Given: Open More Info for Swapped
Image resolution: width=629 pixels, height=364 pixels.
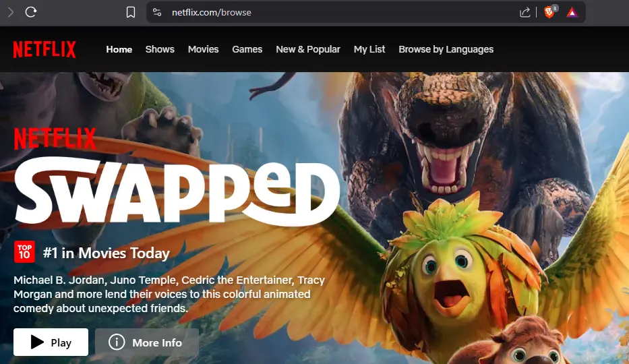Looking at the screenshot, I should click(147, 342).
